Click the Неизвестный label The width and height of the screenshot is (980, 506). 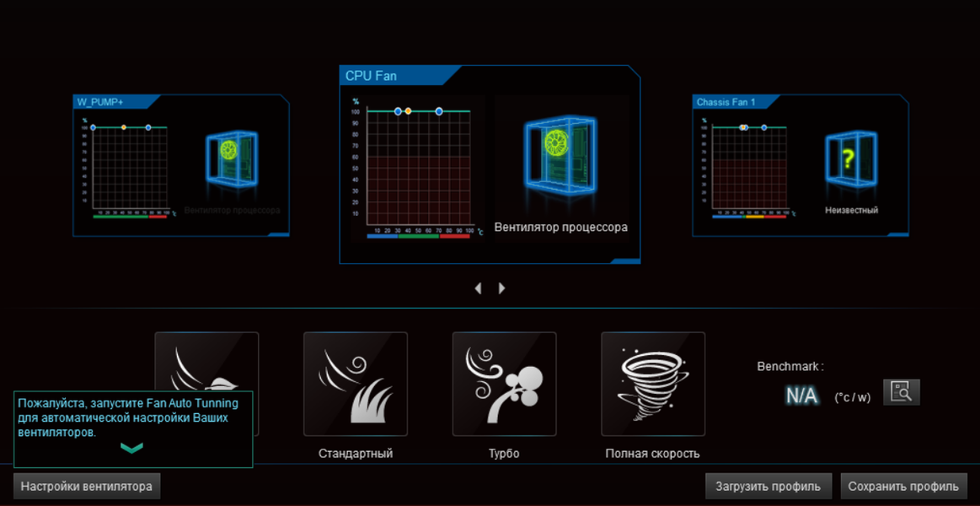point(850,211)
